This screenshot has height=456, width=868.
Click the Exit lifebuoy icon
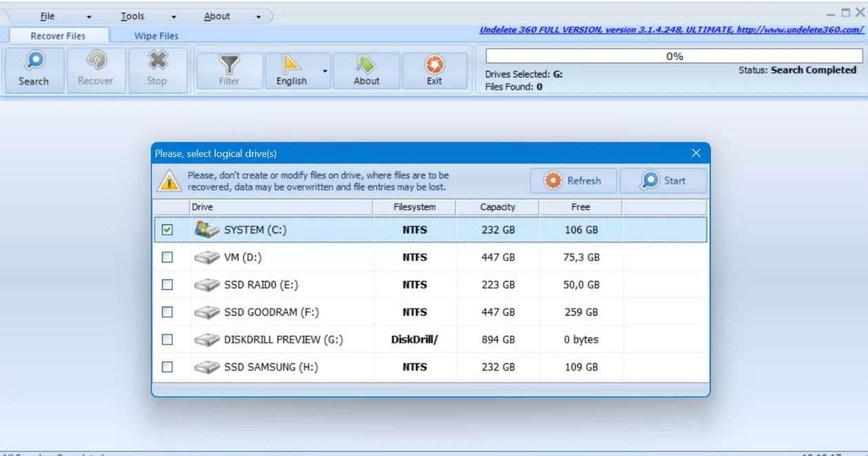434,64
